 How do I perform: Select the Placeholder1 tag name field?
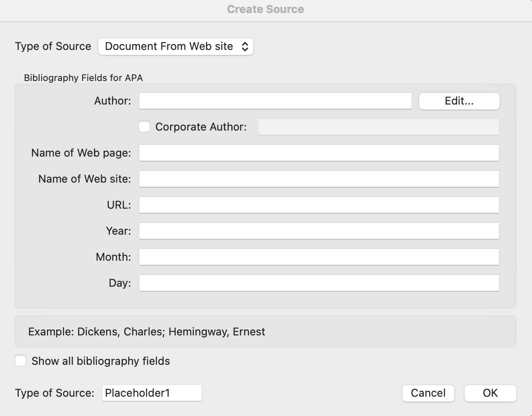click(151, 393)
